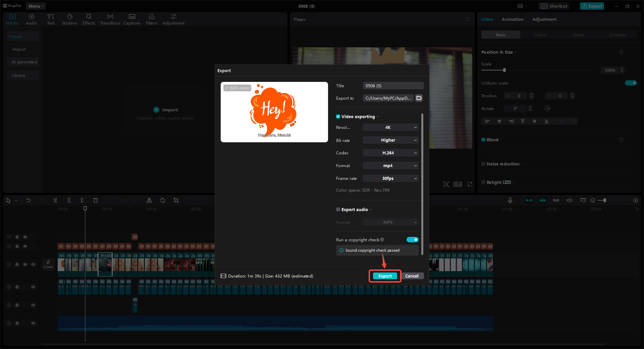Image resolution: width=644 pixels, height=349 pixels.
Task: Open the export destination folder picker
Action: 419,98
